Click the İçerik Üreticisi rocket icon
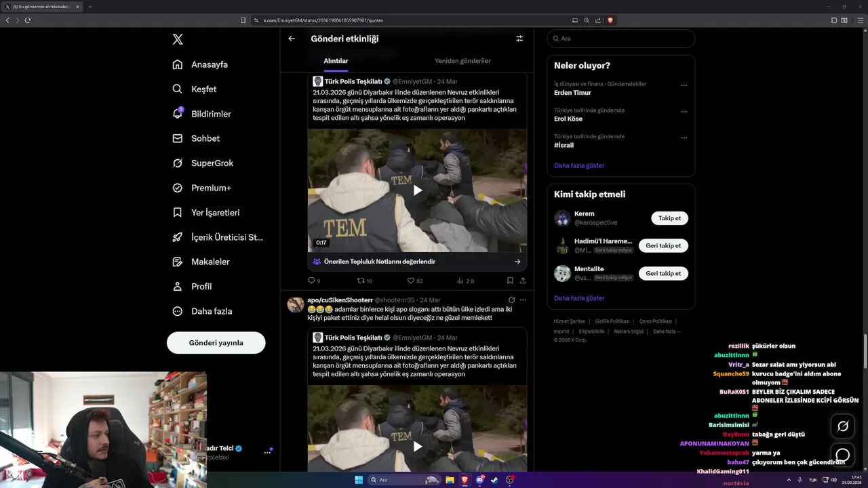 (178, 237)
